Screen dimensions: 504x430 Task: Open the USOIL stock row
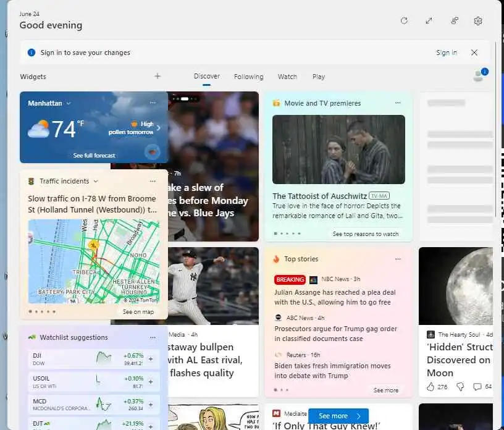tap(93, 382)
